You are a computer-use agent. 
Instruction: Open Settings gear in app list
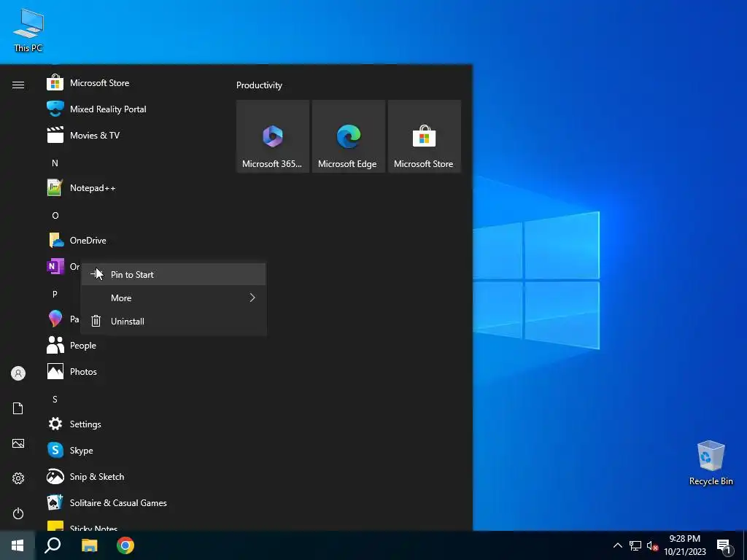(x=55, y=424)
